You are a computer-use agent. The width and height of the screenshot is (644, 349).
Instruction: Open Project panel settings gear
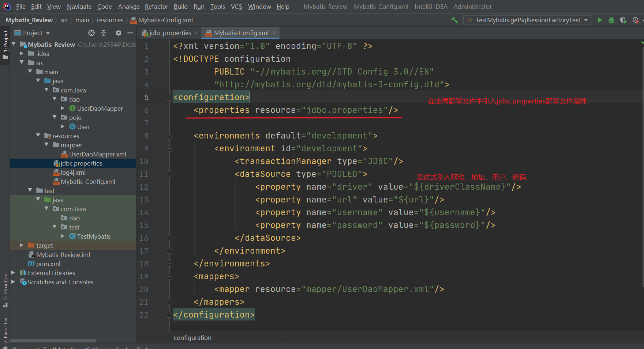coord(118,33)
